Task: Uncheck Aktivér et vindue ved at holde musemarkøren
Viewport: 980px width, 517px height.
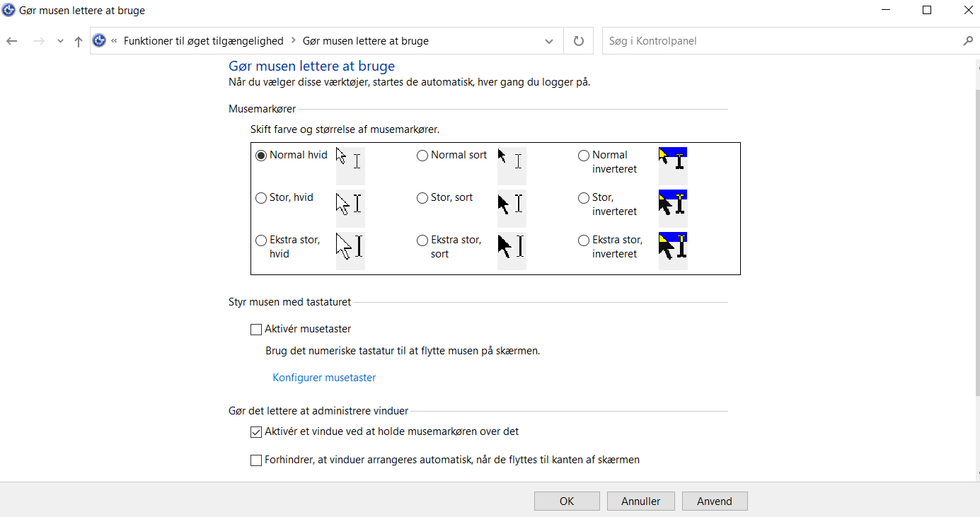Action: point(256,432)
